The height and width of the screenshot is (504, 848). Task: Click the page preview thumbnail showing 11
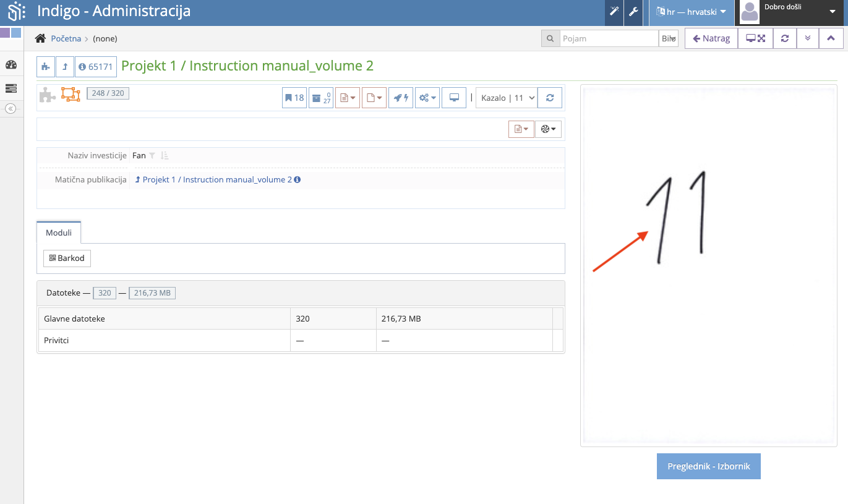(708, 265)
